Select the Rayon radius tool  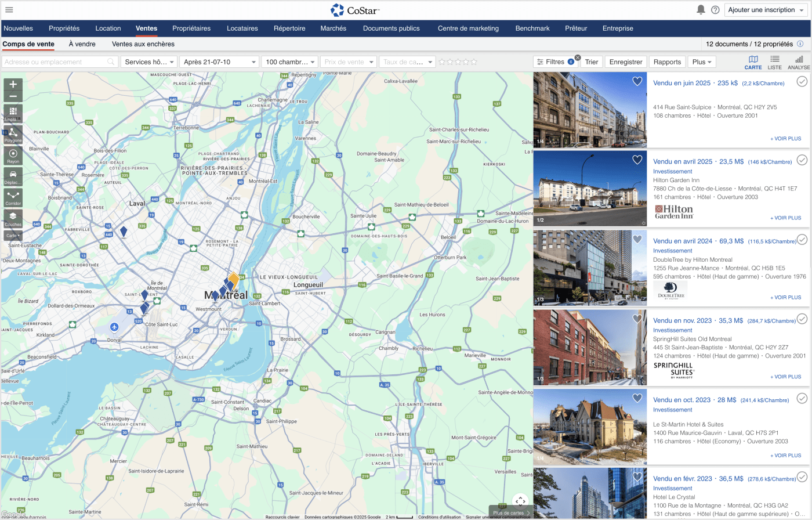point(13,156)
